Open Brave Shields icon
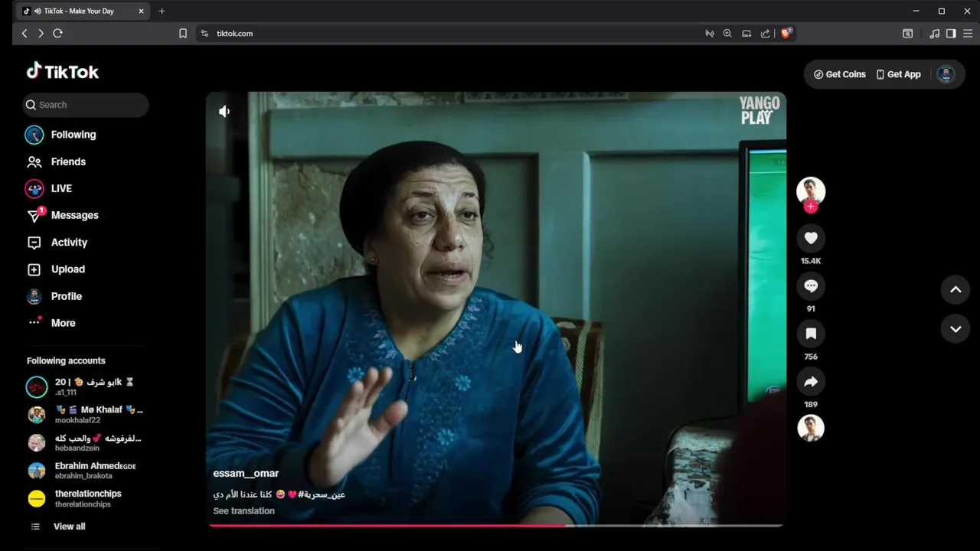The image size is (980, 551). (x=786, y=34)
